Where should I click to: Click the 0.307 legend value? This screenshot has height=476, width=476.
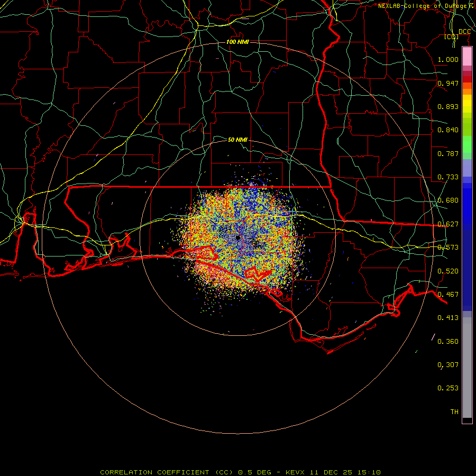click(448, 365)
